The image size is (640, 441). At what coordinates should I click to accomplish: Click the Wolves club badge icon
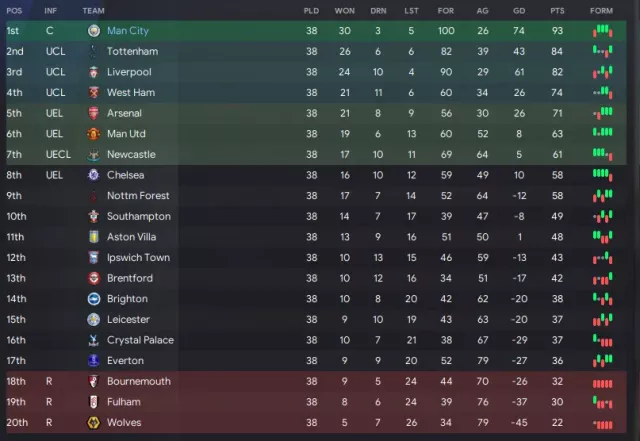coord(94,423)
